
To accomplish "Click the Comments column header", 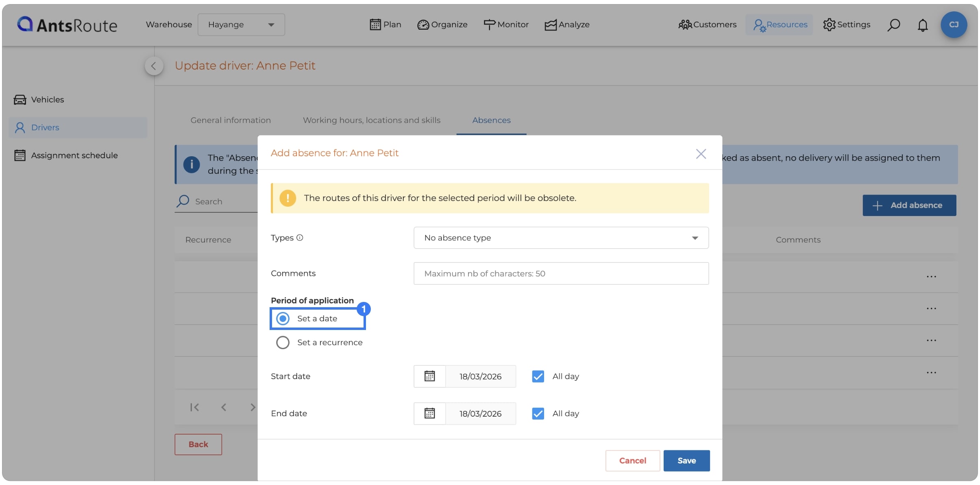I will pyautogui.click(x=798, y=240).
